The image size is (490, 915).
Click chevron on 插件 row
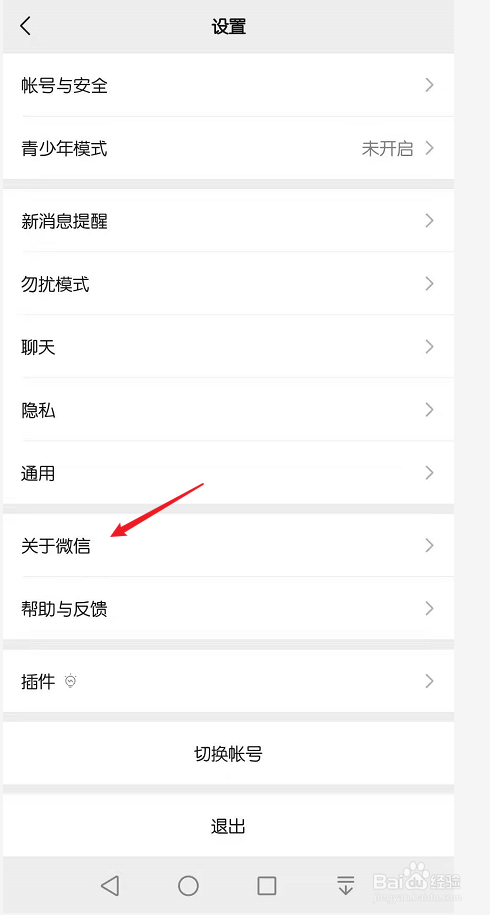click(429, 681)
